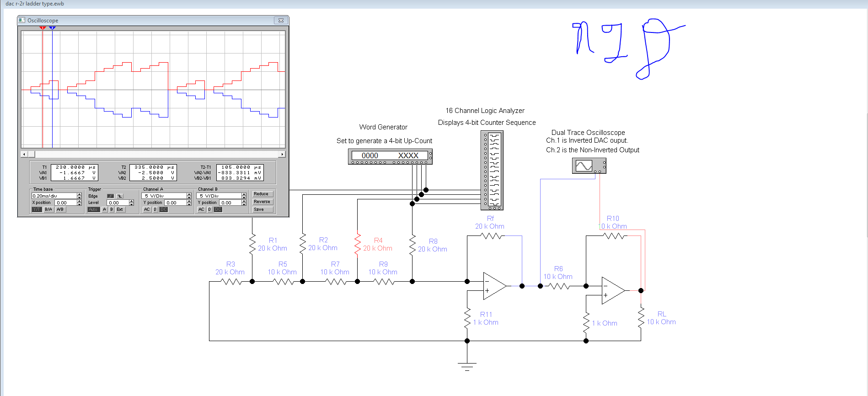Set Channel A coupling to AC
The image size is (868, 396).
[x=147, y=209]
